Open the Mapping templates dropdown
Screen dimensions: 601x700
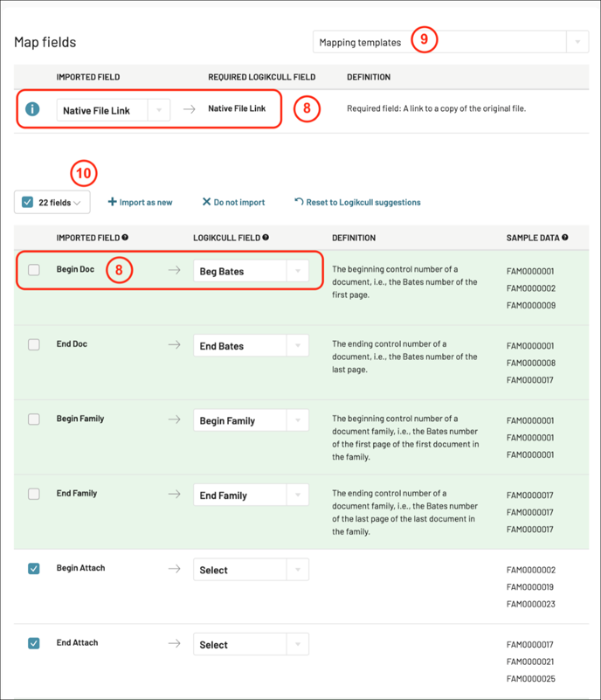(x=451, y=42)
